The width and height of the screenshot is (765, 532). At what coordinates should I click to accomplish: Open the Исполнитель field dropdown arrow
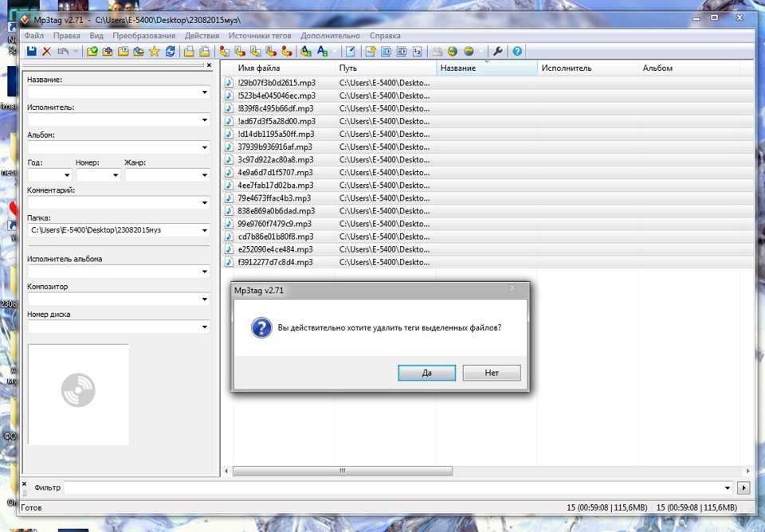pyautogui.click(x=205, y=120)
